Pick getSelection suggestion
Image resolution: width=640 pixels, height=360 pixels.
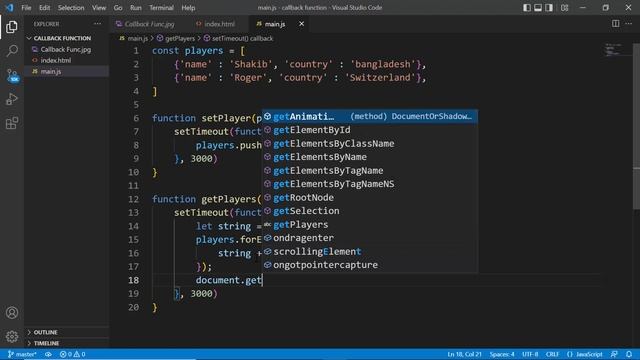[x=370, y=211]
